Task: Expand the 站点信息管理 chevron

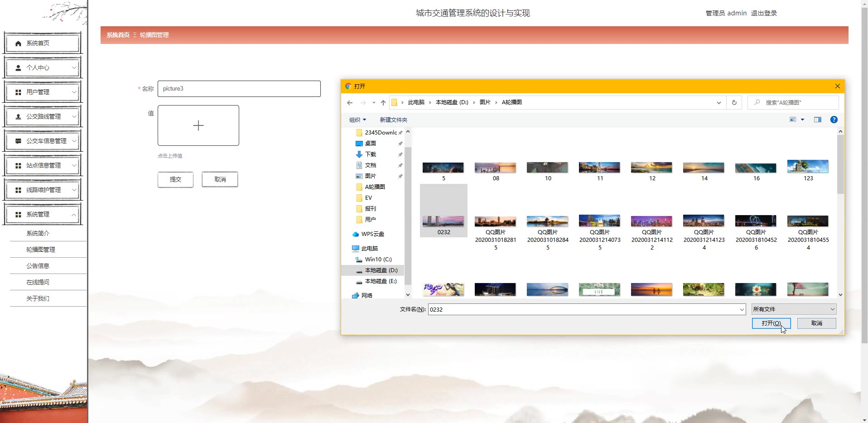Action: click(x=74, y=165)
